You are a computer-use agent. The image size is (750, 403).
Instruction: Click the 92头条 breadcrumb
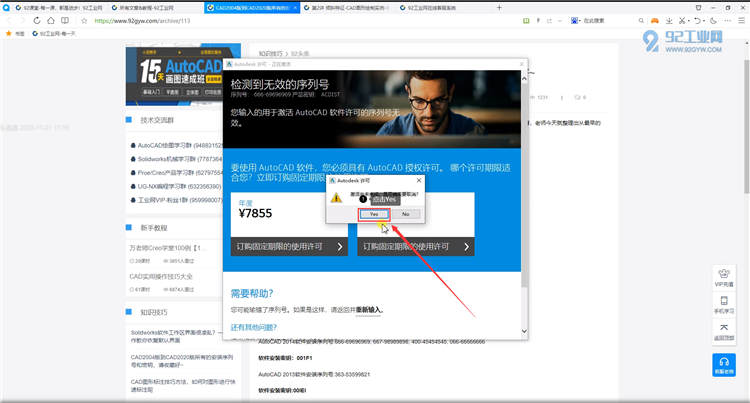click(x=300, y=54)
